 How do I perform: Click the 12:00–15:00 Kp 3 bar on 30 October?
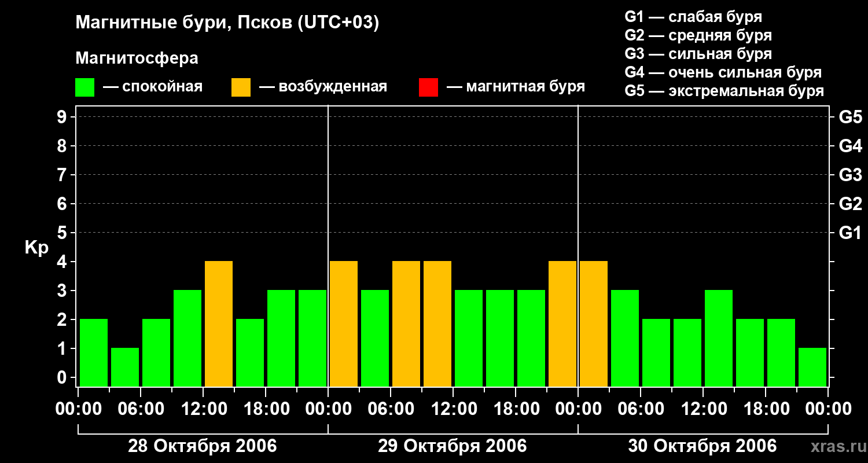719,338
